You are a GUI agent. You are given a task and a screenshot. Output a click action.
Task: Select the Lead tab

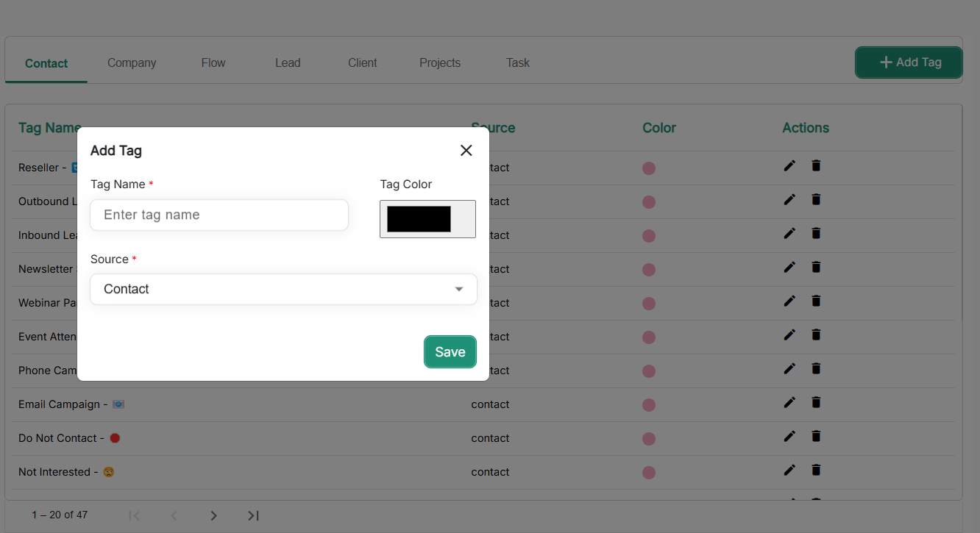(x=288, y=63)
